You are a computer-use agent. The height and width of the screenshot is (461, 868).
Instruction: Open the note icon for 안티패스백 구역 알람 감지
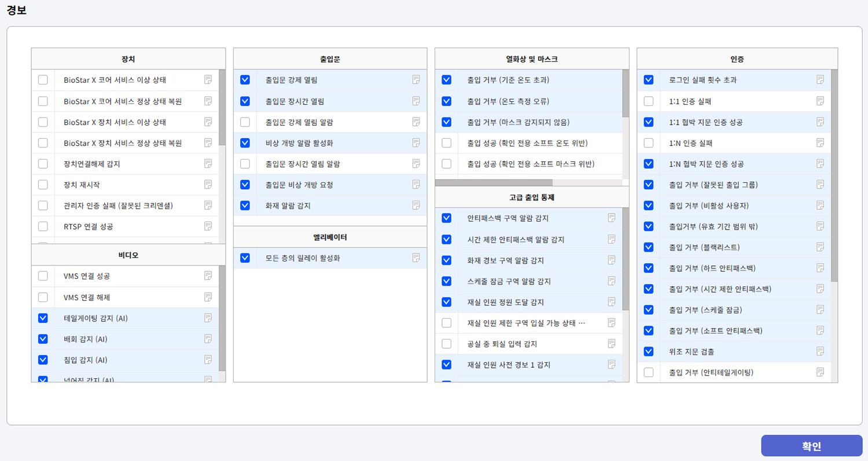(x=612, y=218)
